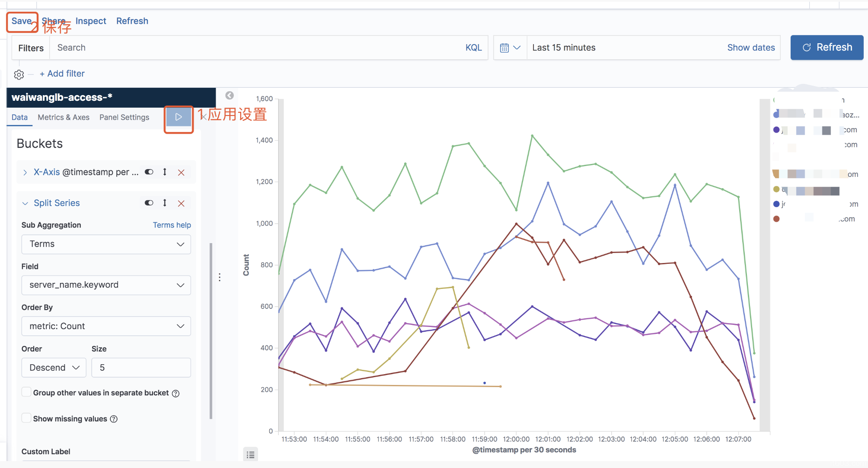868x468 pixels.
Task: Switch to the Data tab
Action: point(19,117)
